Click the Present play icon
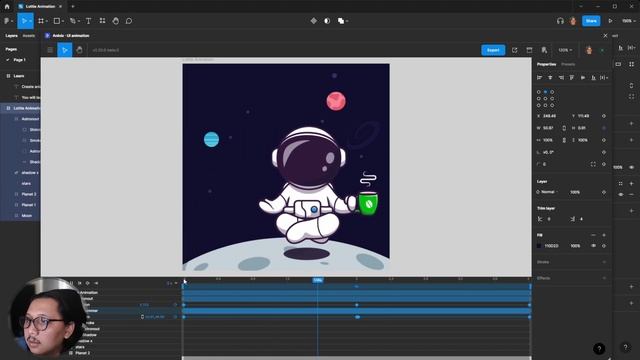This screenshot has height=360, width=640. [610, 21]
